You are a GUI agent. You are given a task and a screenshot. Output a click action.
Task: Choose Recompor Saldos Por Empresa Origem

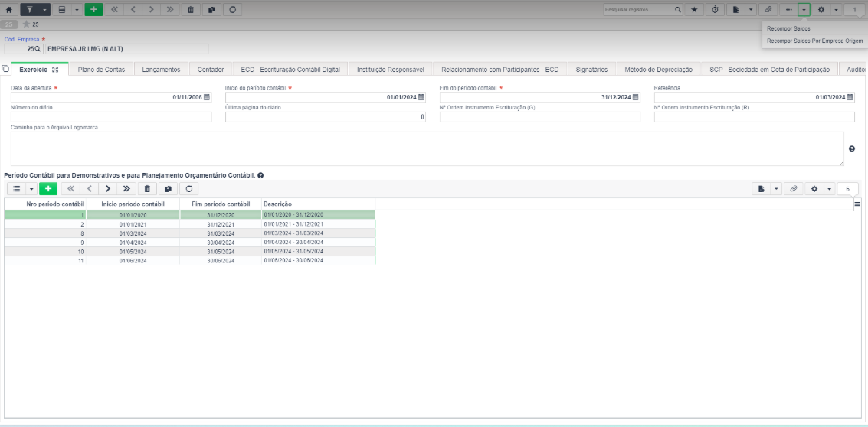click(x=815, y=41)
